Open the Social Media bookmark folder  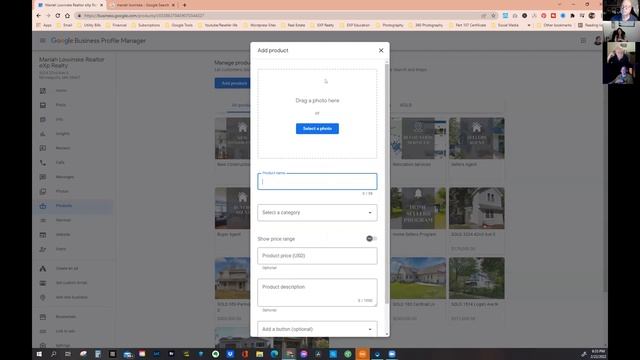coord(505,25)
